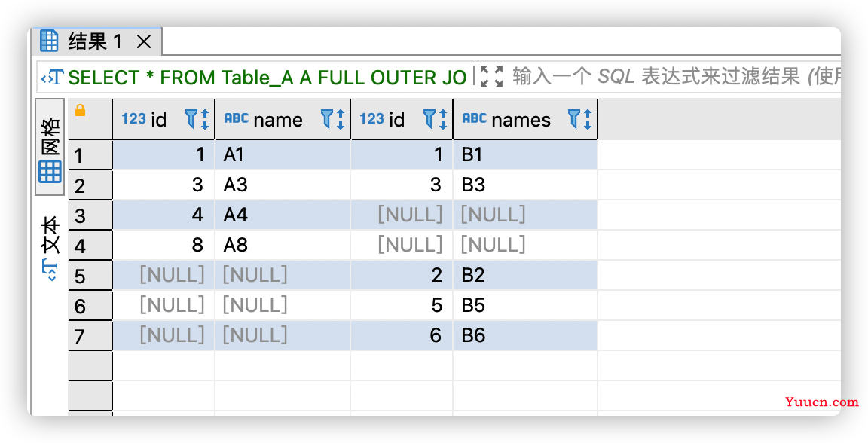This screenshot has height=443, width=868.
Task: Select cell A1 in name column
Action: click(x=283, y=154)
